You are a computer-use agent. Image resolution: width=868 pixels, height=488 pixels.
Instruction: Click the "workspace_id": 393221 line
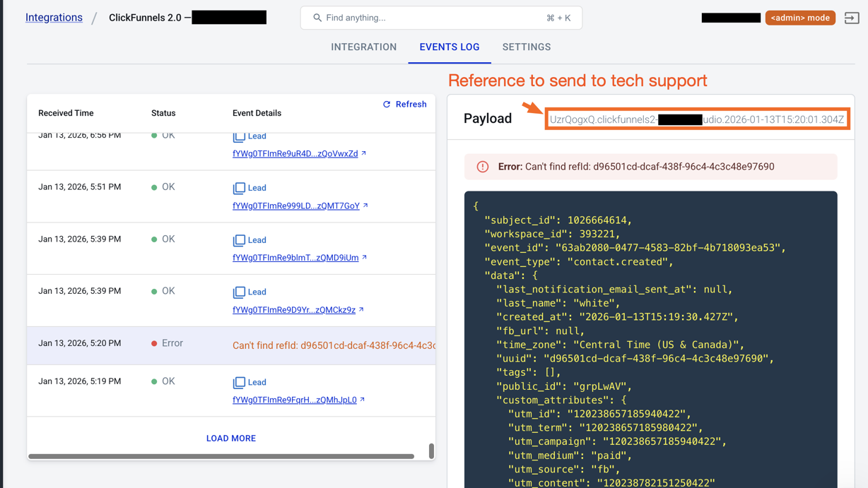point(552,234)
